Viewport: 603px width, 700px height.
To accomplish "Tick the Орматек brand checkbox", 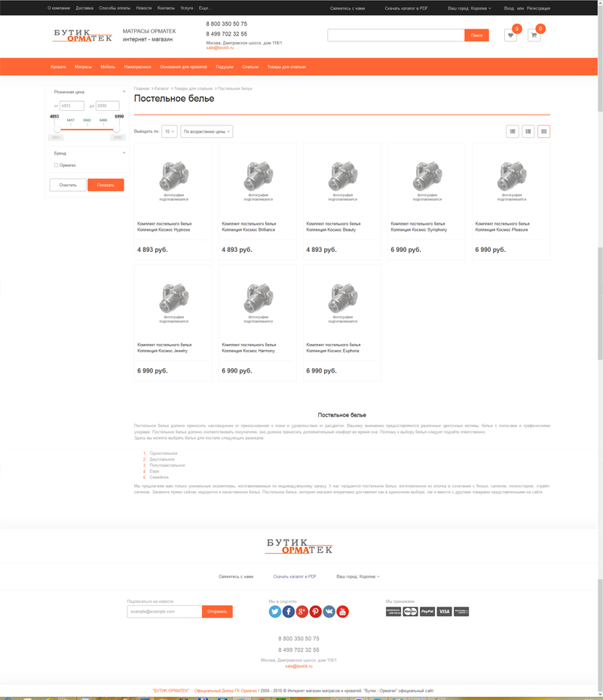I will 57,165.
